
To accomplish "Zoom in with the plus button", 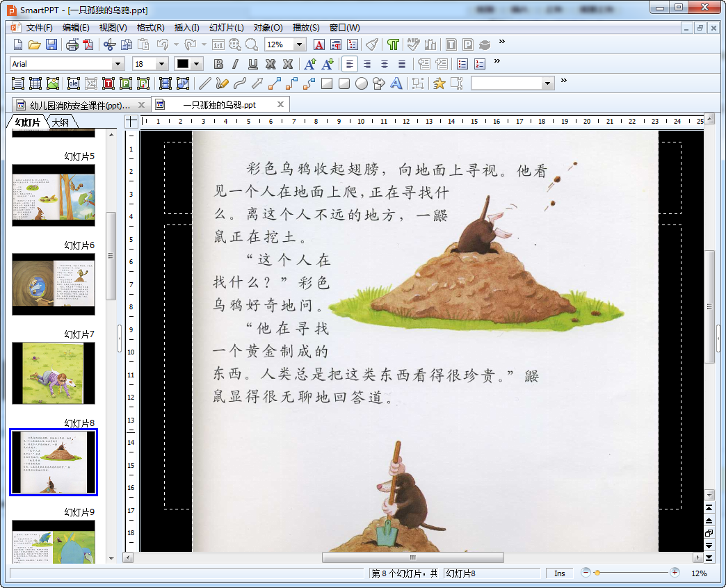I will [x=675, y=573].
